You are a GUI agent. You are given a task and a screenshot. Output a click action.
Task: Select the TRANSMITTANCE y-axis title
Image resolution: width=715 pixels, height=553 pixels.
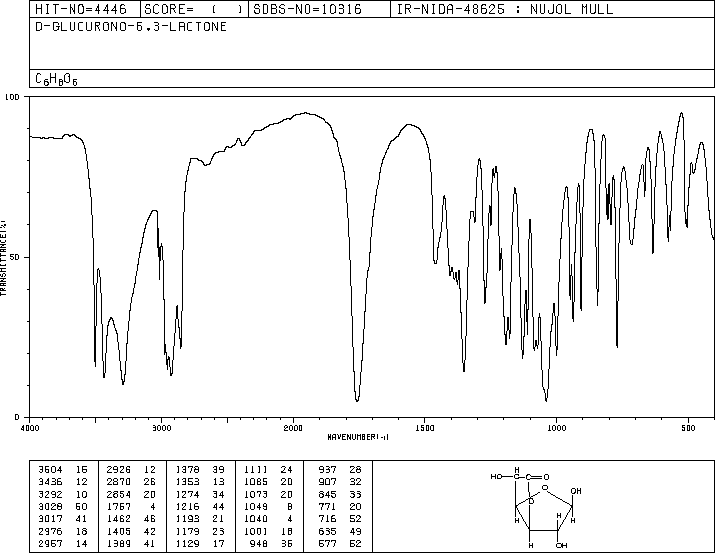(x=3, y=258)
